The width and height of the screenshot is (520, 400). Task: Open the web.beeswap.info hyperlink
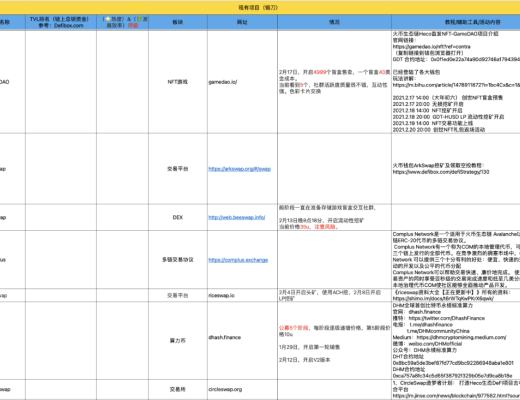tap(237, 217)
